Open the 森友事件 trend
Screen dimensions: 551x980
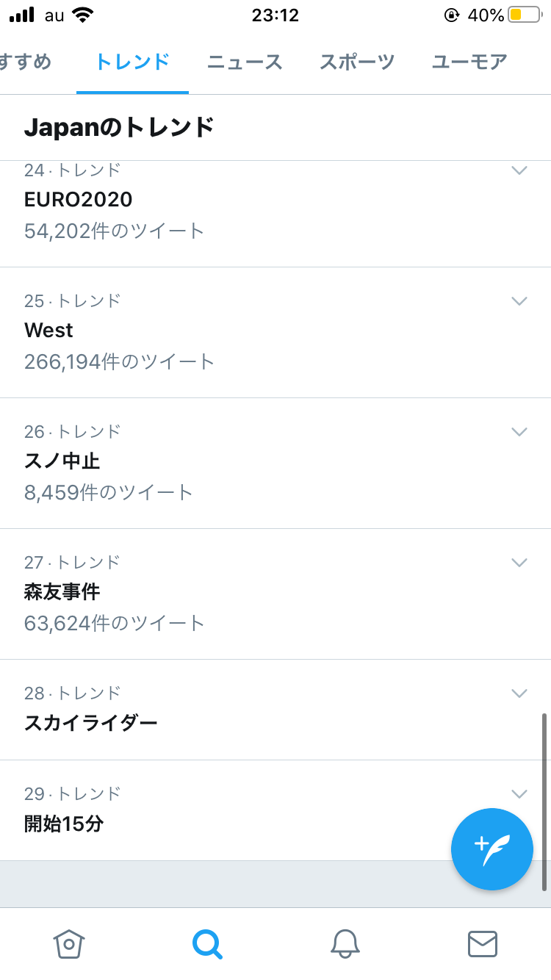pos(62,591)
